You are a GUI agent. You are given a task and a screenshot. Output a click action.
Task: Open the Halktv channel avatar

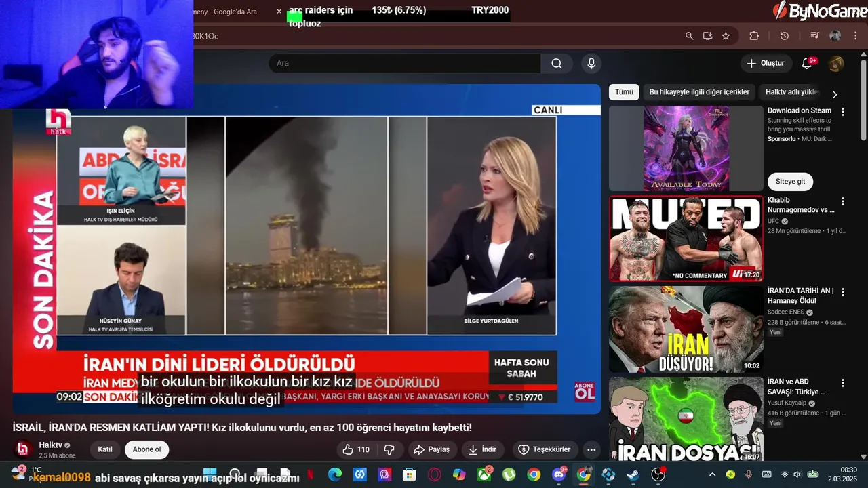click(x=24, y=449)
